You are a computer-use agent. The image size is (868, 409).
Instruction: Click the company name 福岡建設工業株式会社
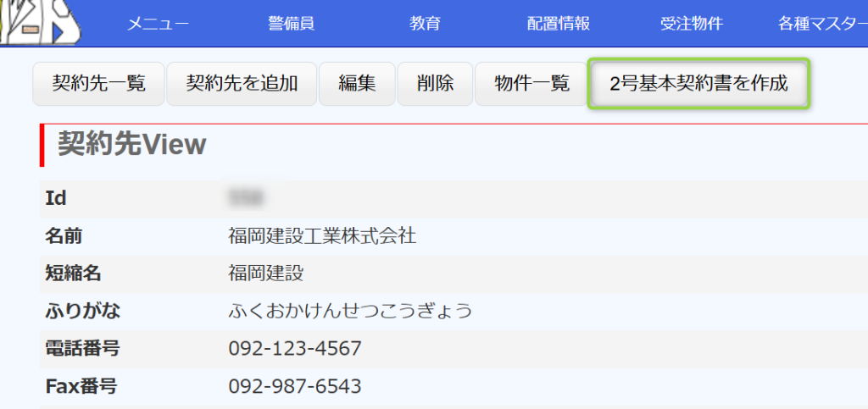click(322, 235)
